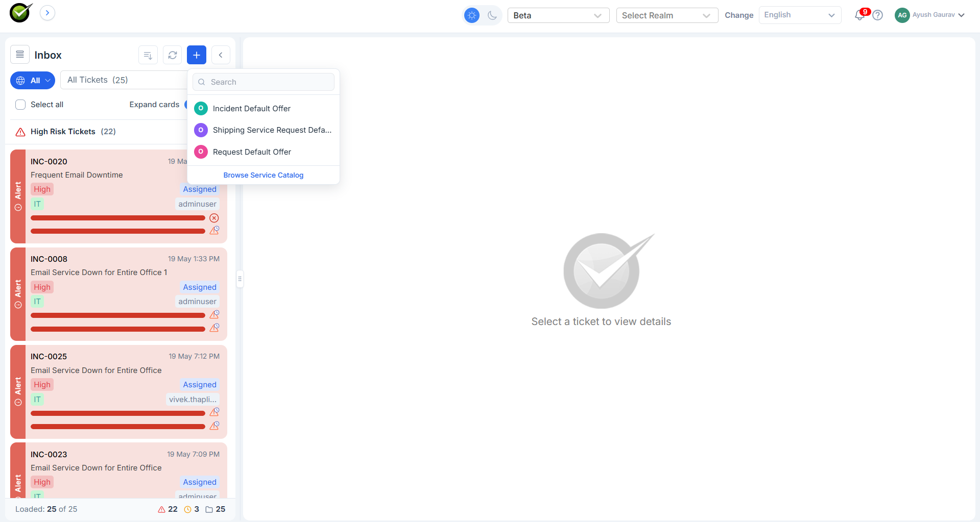Select Request Default Offer
This screenshot has height=522, width=980.
(264, 152)
